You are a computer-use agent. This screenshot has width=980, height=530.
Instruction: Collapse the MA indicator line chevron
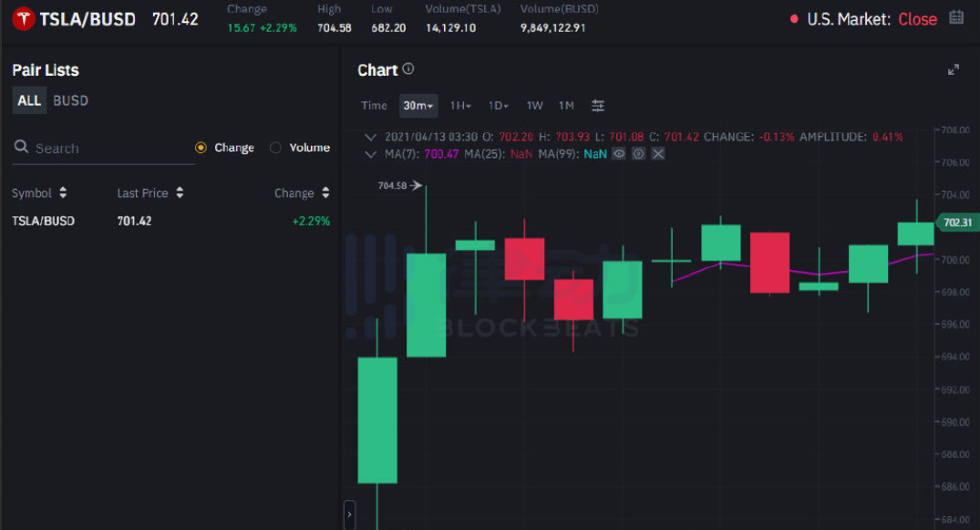click(x=371, y=154)
